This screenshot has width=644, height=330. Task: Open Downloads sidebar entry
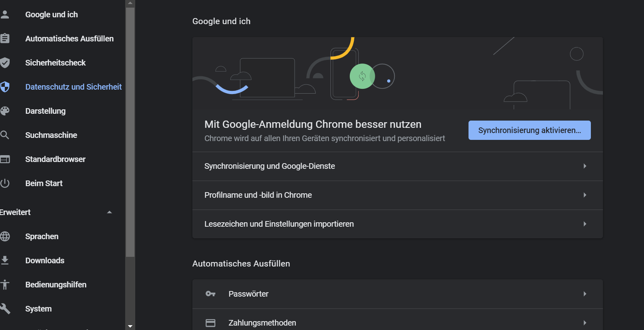pyautogui.click(x=45, y=260)
